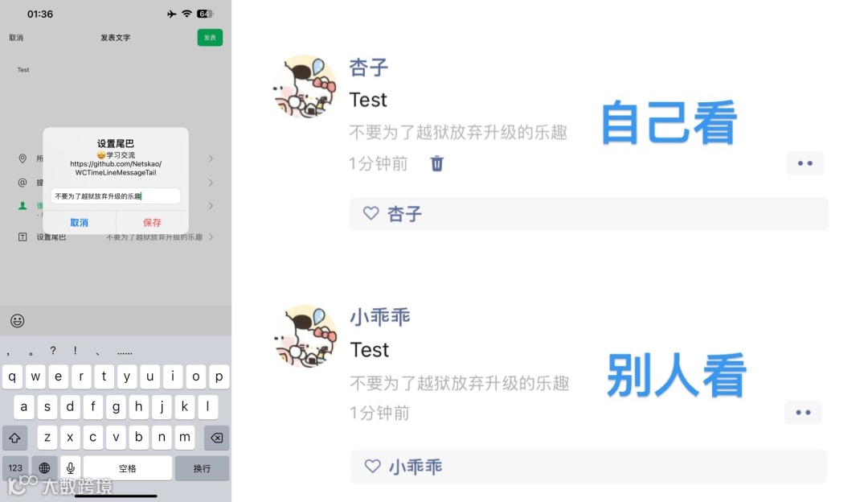This screenshot has height=502, width=868.
Task: Click heart like icon beside 小乖乖
Action: coord(373,466)
